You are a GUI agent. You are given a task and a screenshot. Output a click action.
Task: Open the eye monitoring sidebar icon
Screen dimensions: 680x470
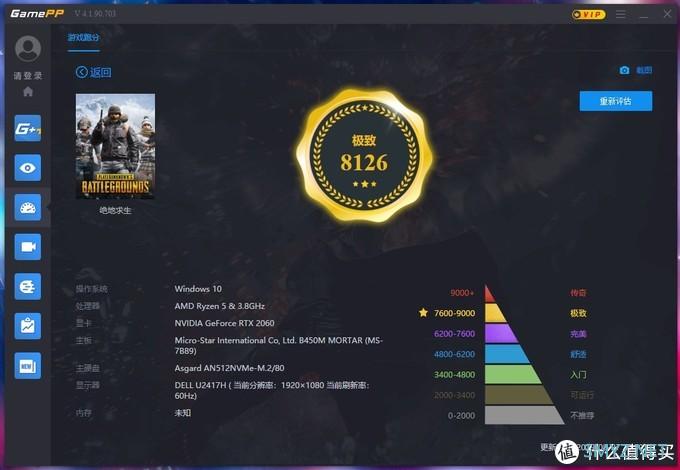(x=28, y=168)
